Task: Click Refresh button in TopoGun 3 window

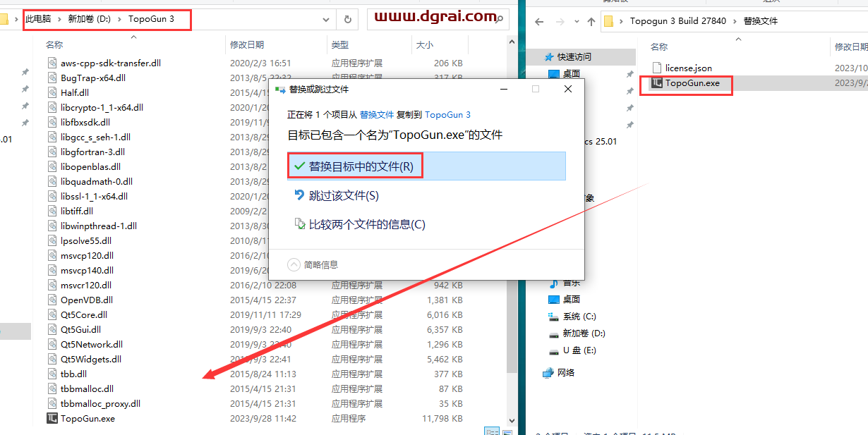Action: pyautogui.click(x=347, y=19)
